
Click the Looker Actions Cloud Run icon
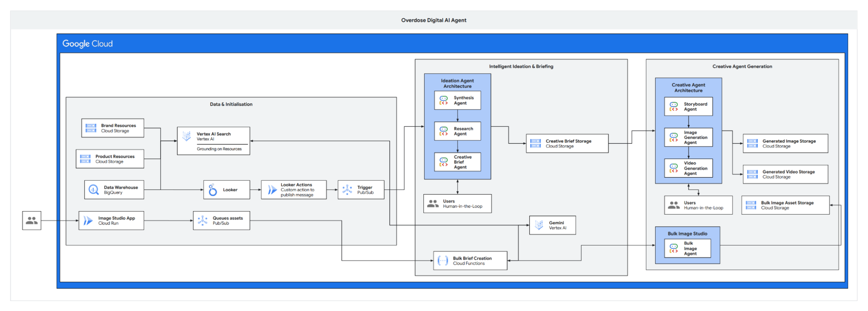[x=272, y=190]
